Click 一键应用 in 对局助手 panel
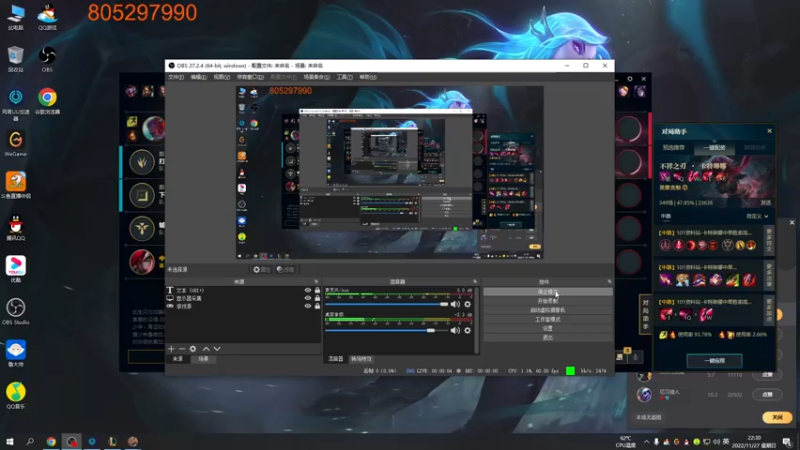 [714, 361]
